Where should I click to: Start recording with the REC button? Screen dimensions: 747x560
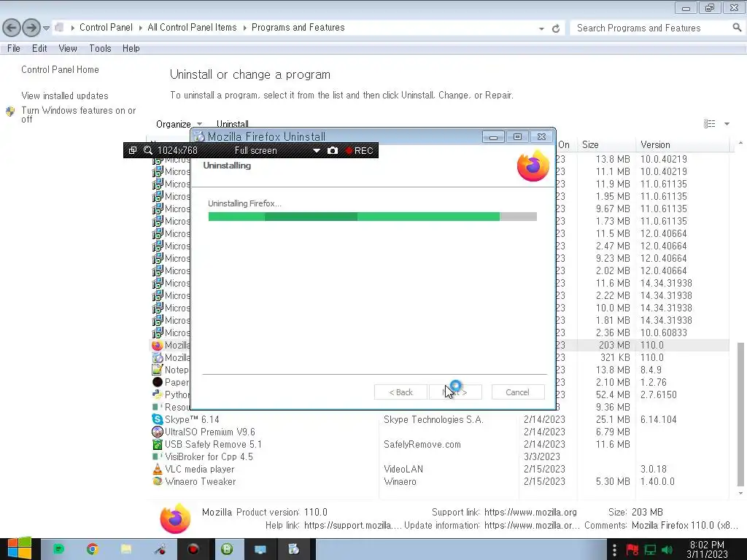[359, 150]
